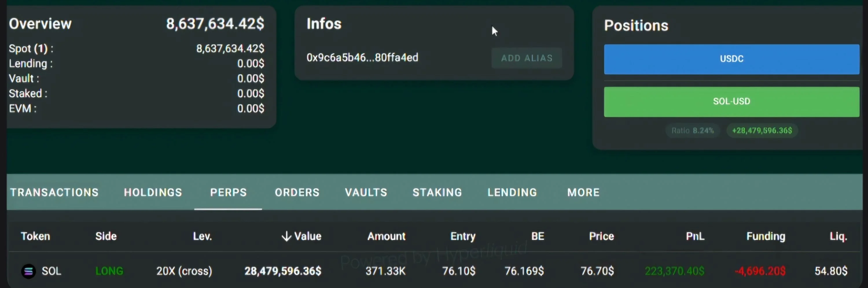Click the 371.33K amount cell
This screenshot has height=288, width=868.
(386, 271)
